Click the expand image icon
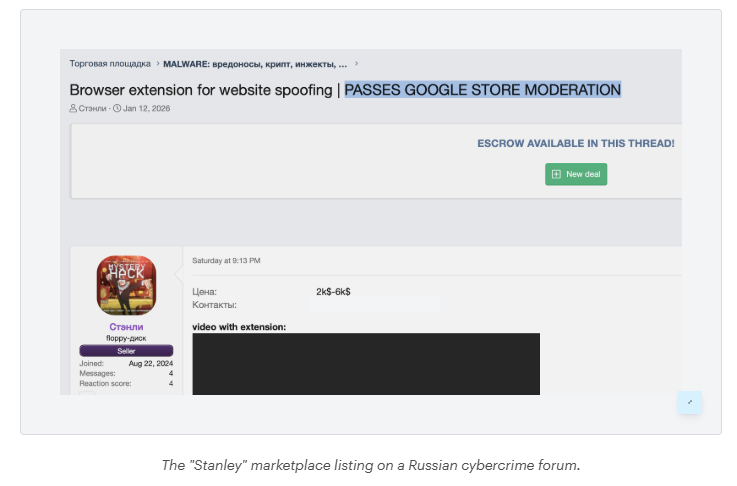This screenshot has height=486, width=737. [689, 402]
